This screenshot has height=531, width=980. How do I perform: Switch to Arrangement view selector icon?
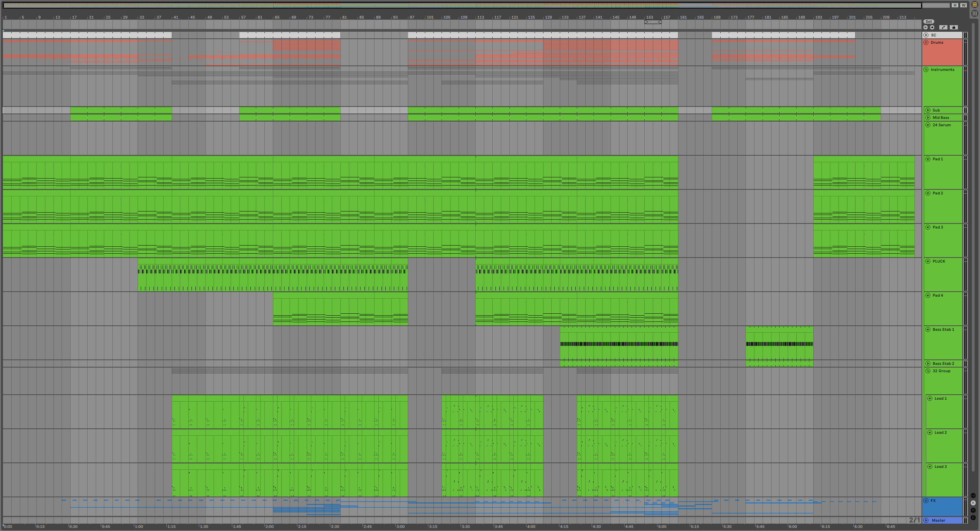(x=975, y=5)
